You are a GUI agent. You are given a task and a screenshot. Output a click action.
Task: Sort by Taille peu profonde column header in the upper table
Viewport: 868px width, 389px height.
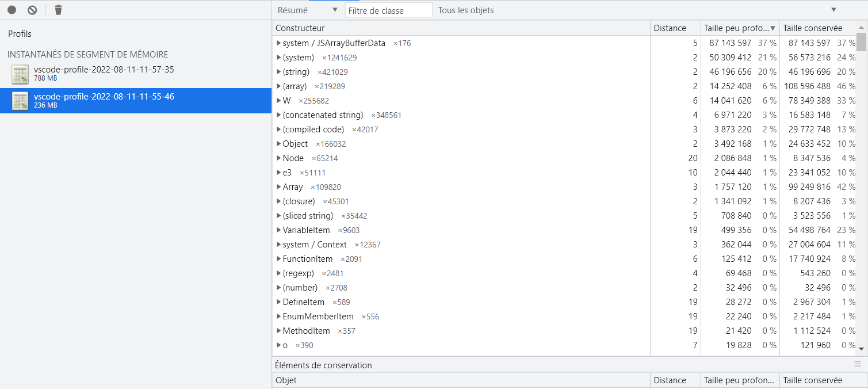[740, 28]
